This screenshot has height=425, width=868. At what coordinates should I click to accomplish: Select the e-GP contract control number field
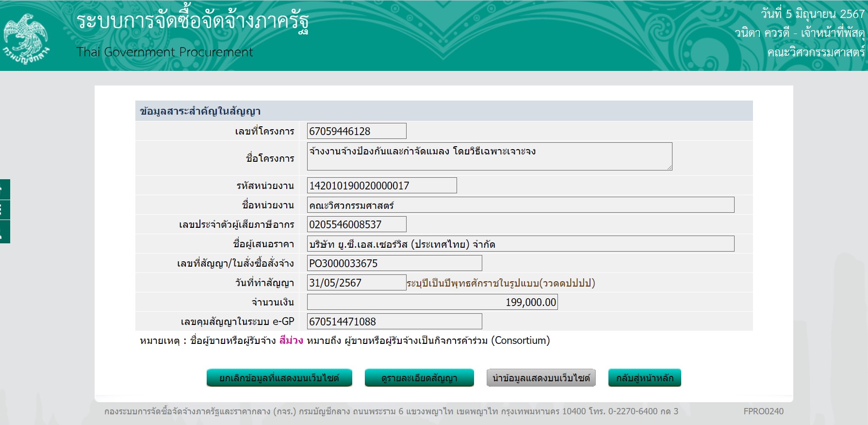394,322
